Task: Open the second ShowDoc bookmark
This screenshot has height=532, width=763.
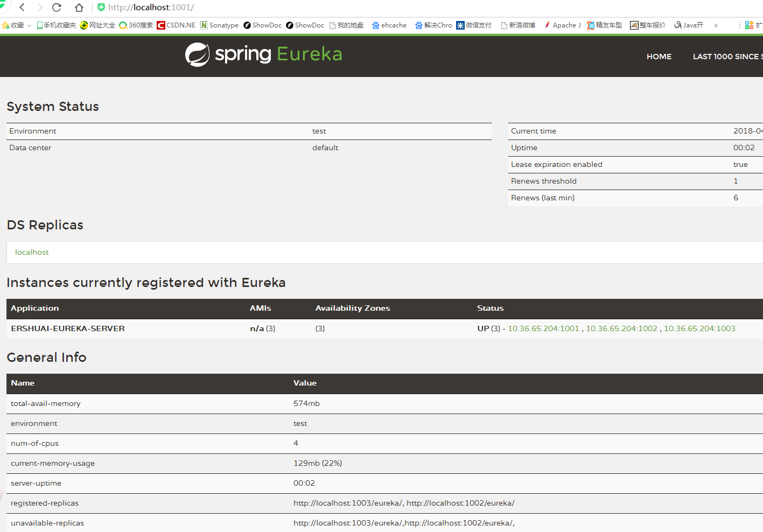Action: point(305,25)
